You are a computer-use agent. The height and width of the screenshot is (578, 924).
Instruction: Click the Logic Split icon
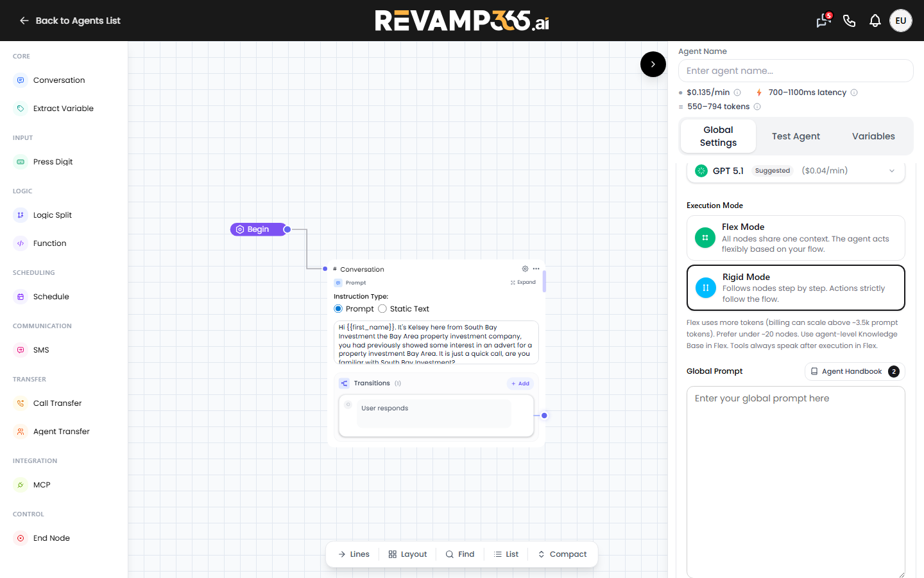[21, 215]
